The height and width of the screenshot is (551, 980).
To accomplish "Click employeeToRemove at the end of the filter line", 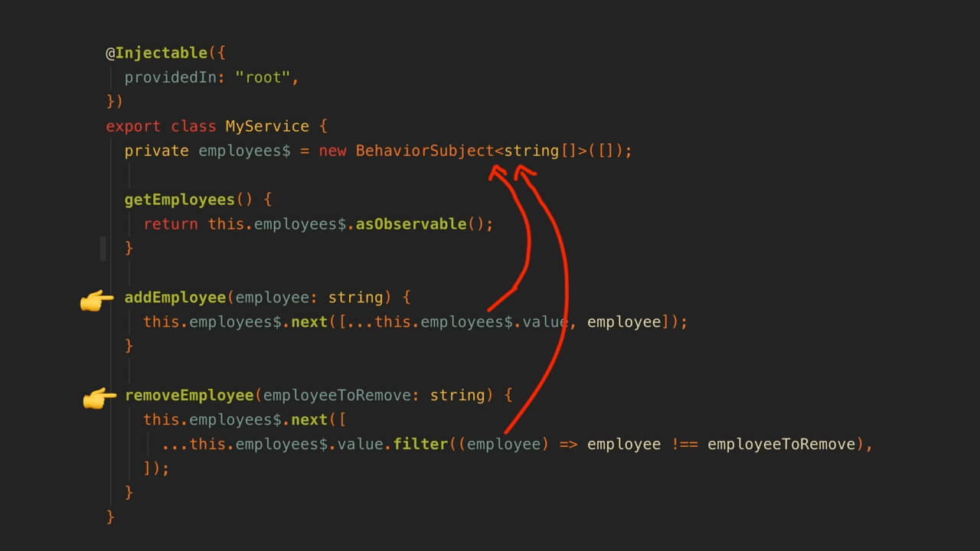I will coord(781,445).
